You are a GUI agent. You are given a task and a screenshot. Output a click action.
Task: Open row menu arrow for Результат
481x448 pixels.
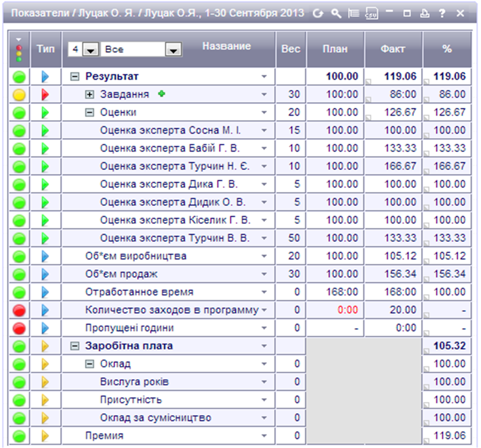(264, 77)
